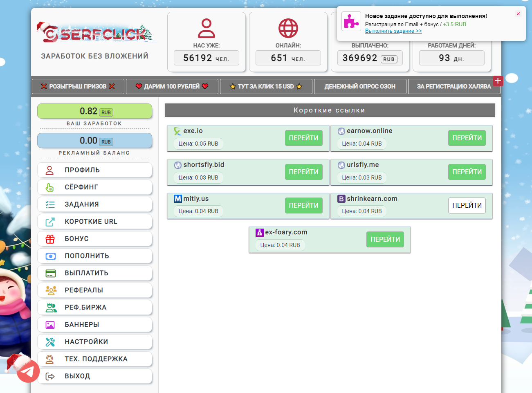
Task: Click the red globe online icon
Action: (288, 28)
